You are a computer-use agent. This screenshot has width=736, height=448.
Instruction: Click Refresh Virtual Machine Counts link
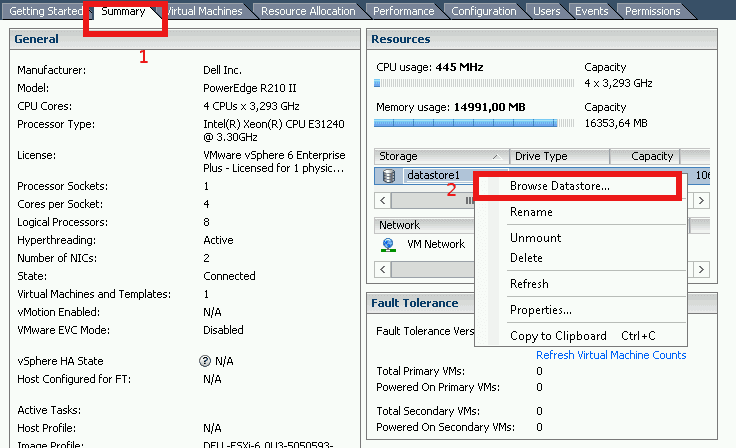tap(611, 355)
